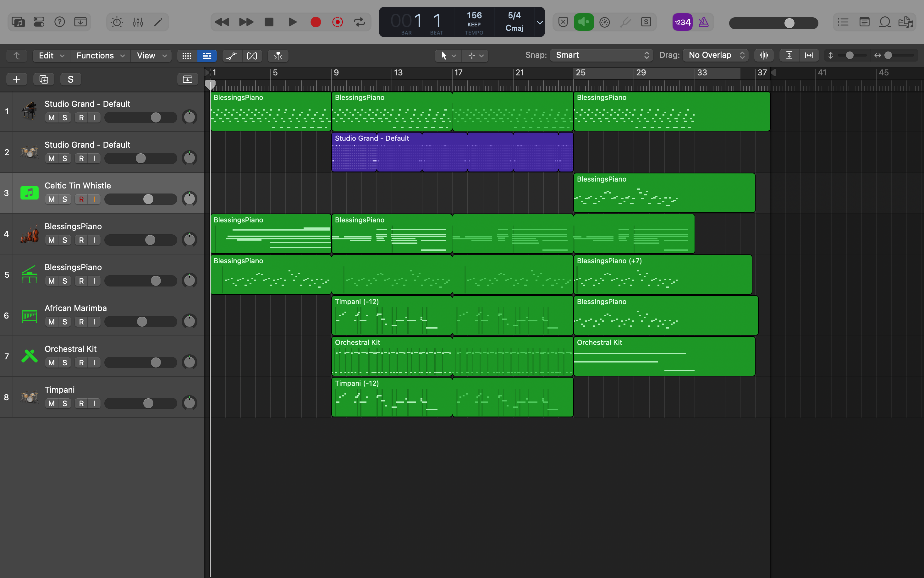Viewport: 924px width, 578px height.
Task: Solo the African Marimba track
Action: click(65, 322)
